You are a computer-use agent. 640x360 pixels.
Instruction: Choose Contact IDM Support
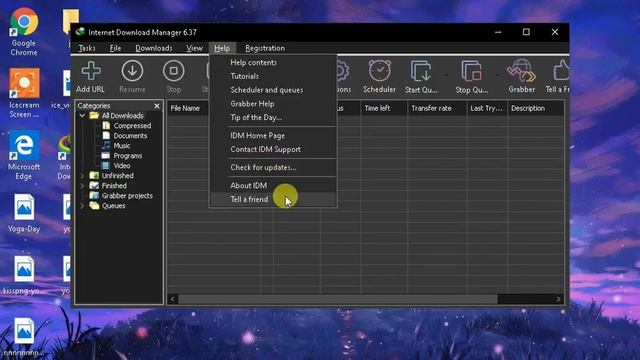pyautogui.click(x=273, y=149)
